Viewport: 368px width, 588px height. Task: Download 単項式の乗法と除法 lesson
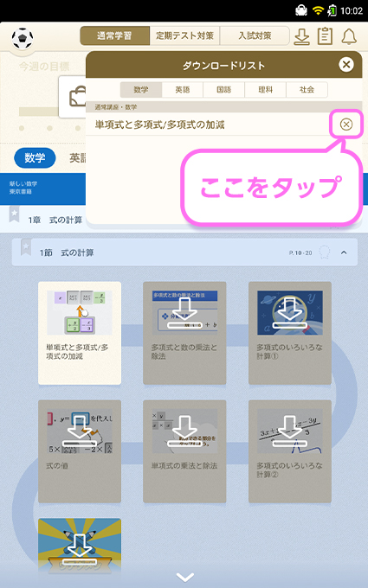184,451
